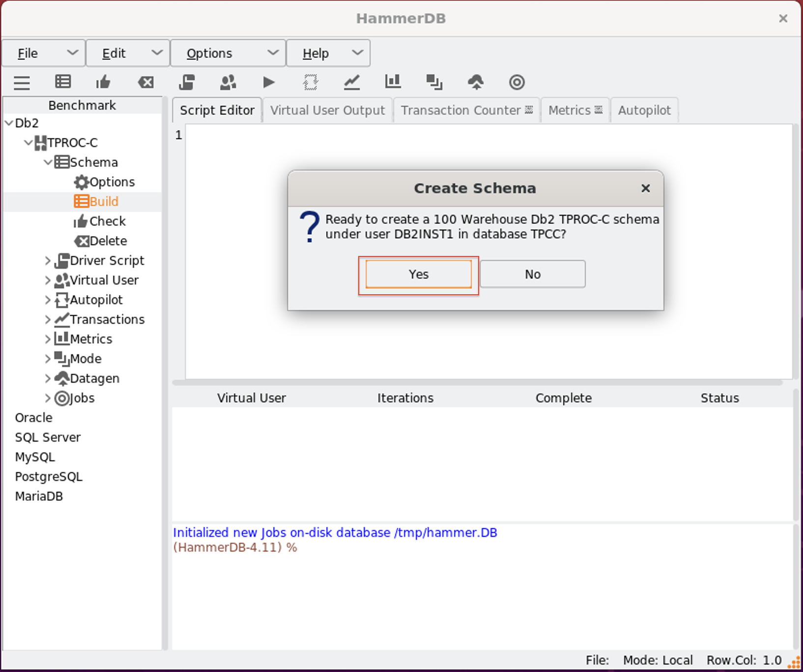Start transaction counter via line chart icon
The width and height of the screenshot is (803, 672).
[x=352, y=82]
